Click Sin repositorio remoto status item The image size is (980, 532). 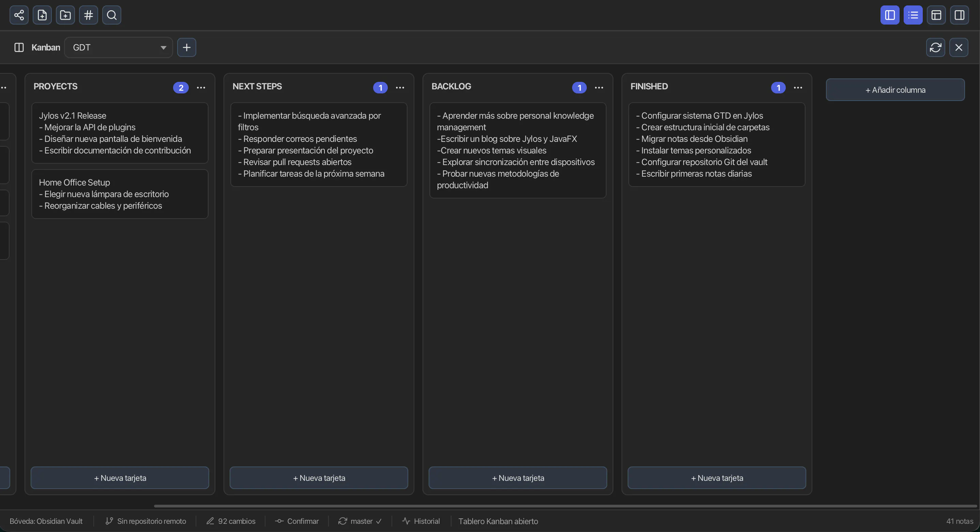pos(146,521)
